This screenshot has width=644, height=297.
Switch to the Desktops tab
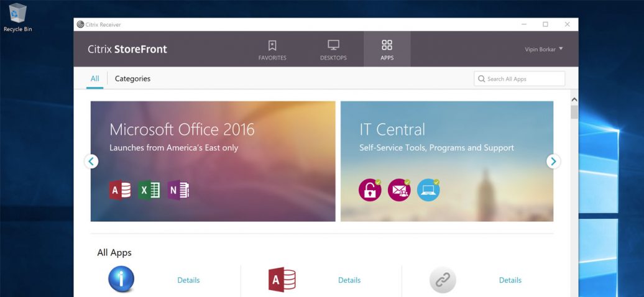click(x=333, y=50)
